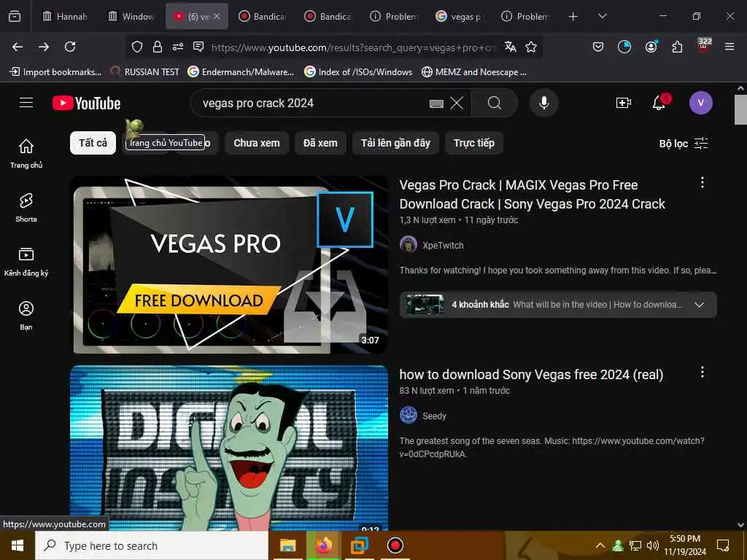Reload the page

coord(70,47)
